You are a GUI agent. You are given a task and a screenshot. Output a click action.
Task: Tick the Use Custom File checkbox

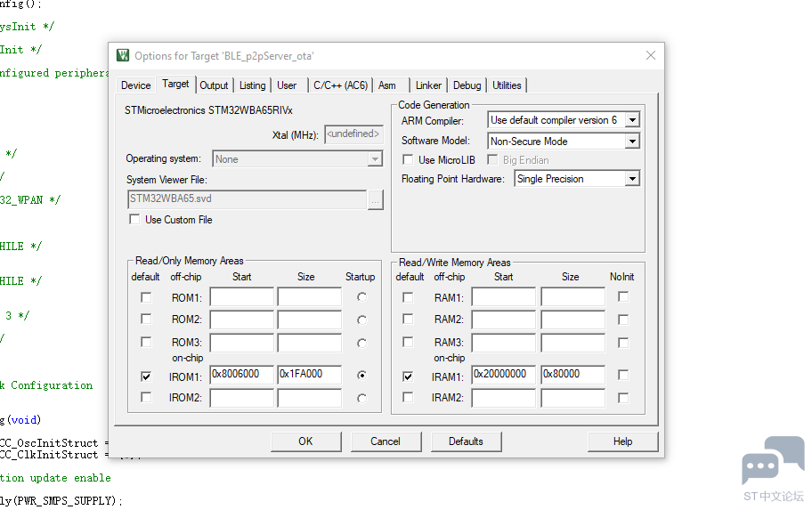[x=134, y=220]
